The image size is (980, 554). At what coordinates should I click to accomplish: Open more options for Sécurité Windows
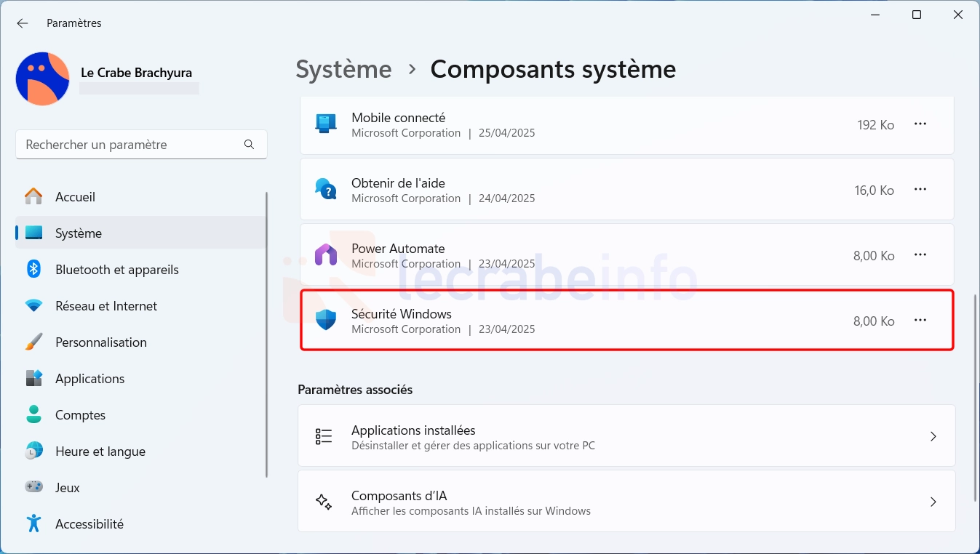920,321
